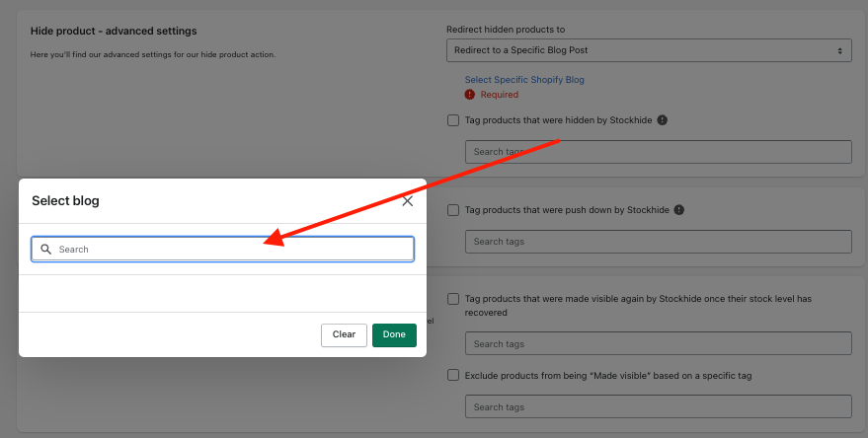
Task: Click the Hide product - advanced settings heading
Action: [114, 32]
